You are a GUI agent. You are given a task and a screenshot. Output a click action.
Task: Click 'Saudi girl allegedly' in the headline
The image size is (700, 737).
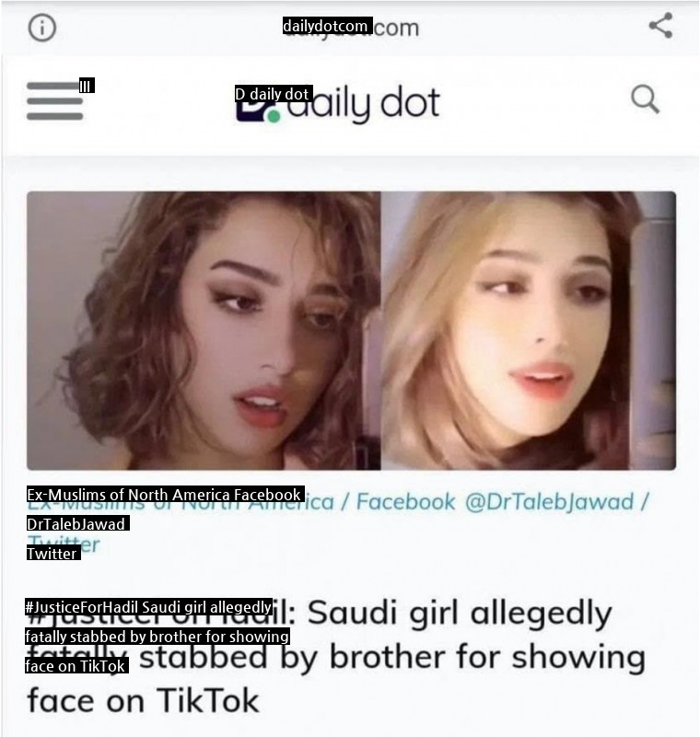tap(460, 614)
